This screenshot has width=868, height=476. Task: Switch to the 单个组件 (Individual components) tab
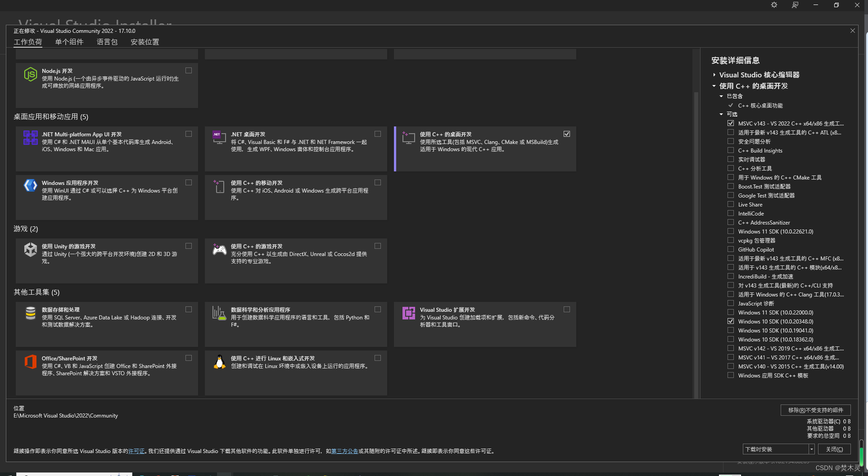click(69, 42)
